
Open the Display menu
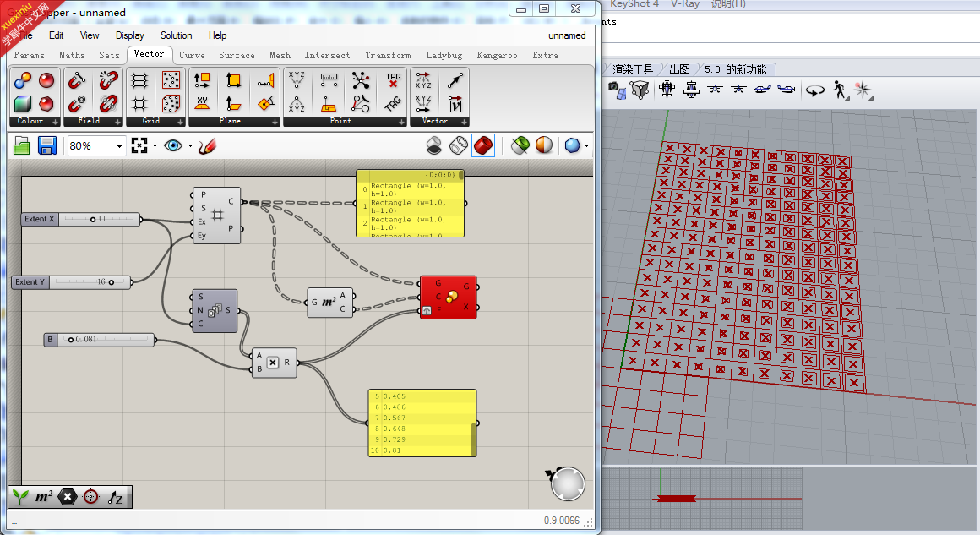(129, 35)
